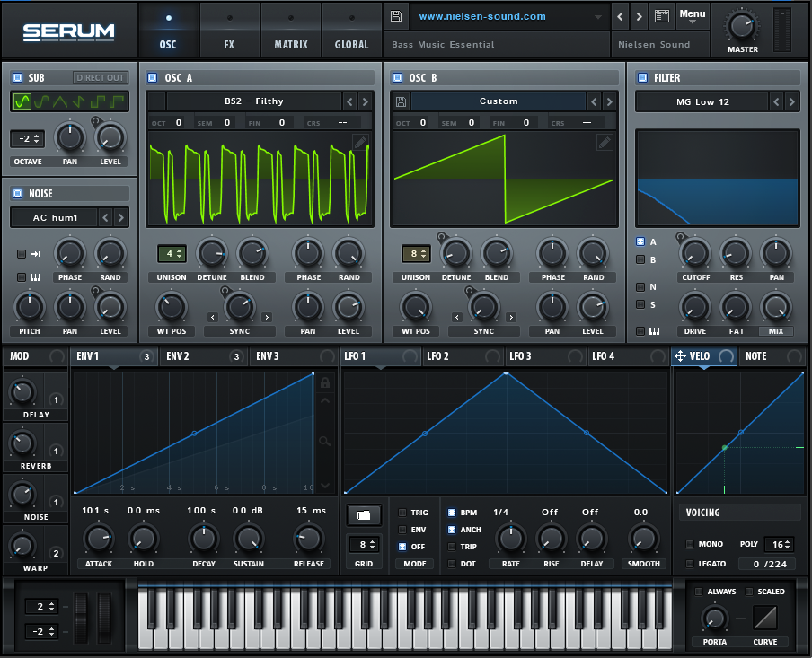This screenshot has width=812, height=658.
Task: Click the next arrow for BS2 - Filthy wavetable
Action: [365, 101]
